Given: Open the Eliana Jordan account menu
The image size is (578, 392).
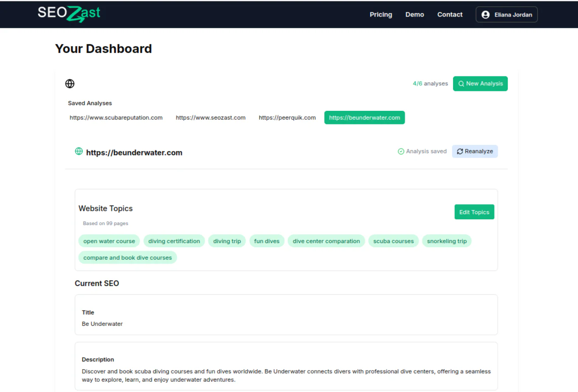Looking at the screenshot, I should (x=506, y=14).
